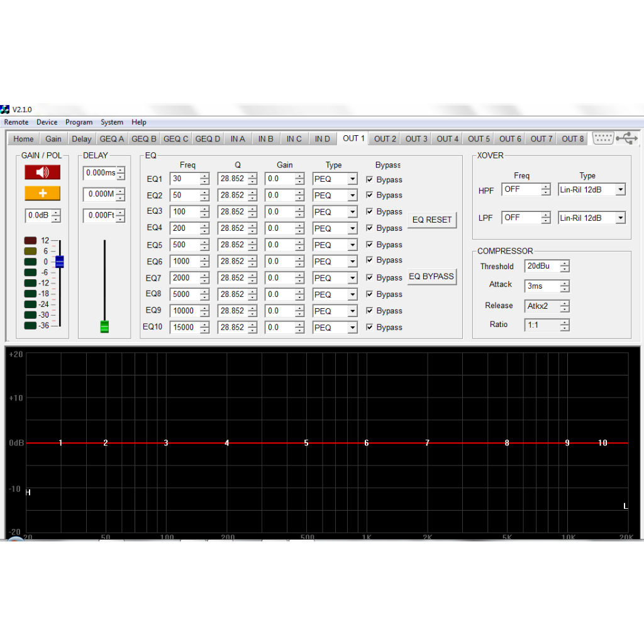Viewport: 644px width, 644px height.
Task: Click the EQ BYPASS button
Action: [x=431, y=277]
